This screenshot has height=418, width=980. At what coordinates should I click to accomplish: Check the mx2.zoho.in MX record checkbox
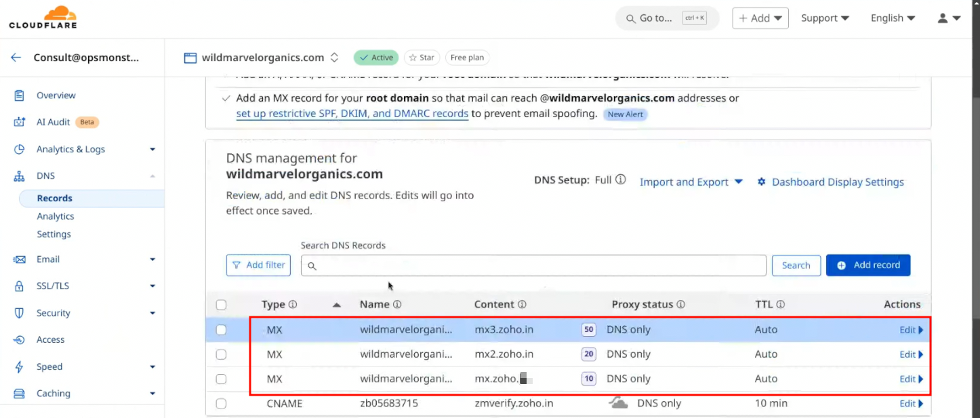pos(221,354)
